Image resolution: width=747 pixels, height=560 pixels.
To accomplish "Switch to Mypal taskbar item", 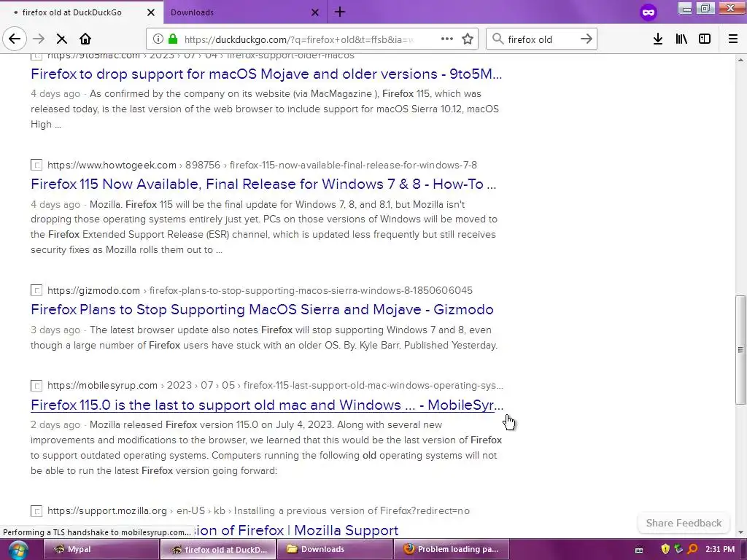I will [101, 550].
